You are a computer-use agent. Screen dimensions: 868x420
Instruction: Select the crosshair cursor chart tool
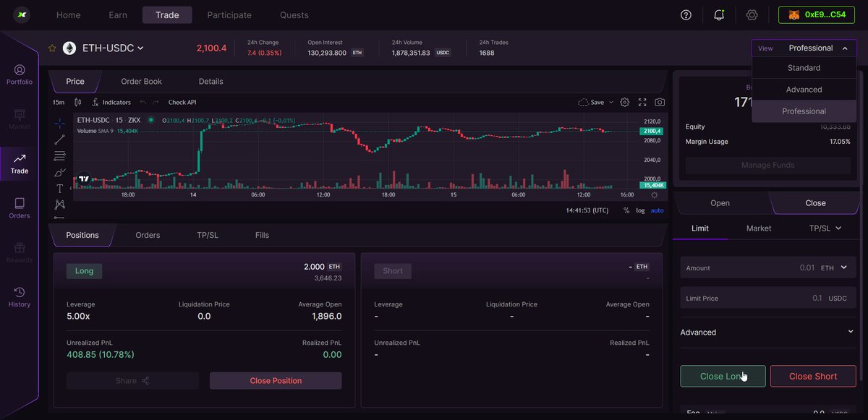point(59,123)
